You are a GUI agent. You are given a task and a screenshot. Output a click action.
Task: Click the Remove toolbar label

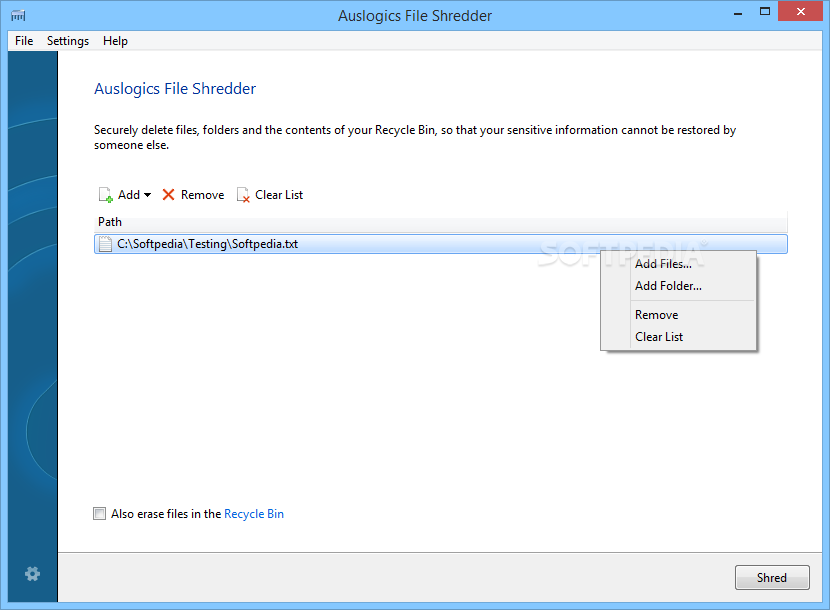pyautogui.click(x=202, y=195)
